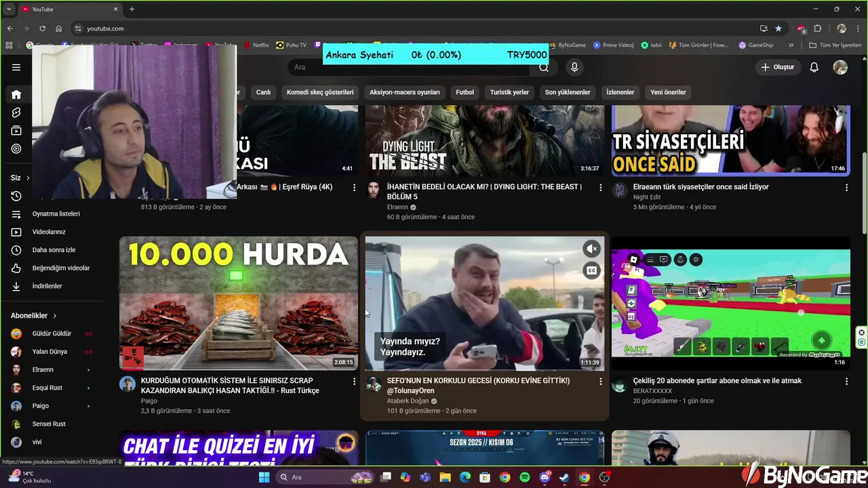Select Turistik yerler chip
The height and width of the screenshot is (488, 868).
coord(509,92)
